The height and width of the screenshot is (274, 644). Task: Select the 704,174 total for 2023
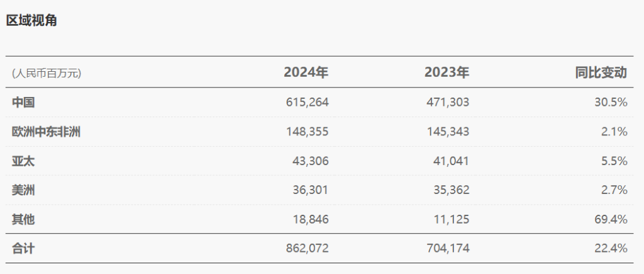click(x=448, y=249)
